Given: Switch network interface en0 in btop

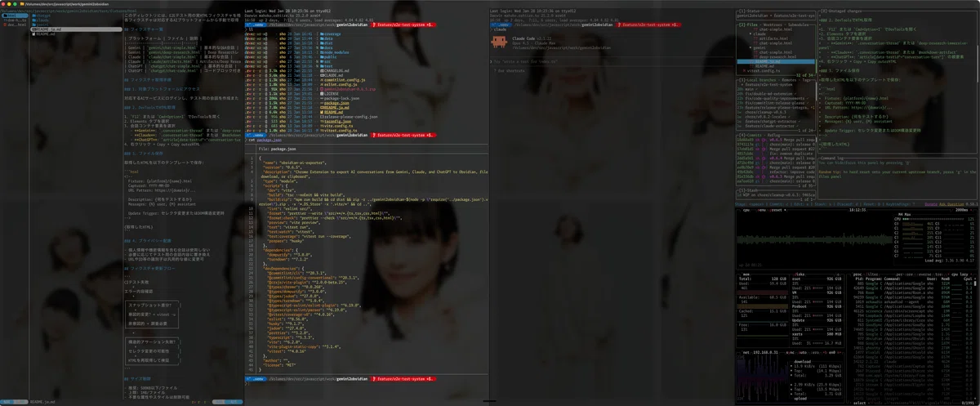Looking at the screenshot, I should tap(832, 352).
